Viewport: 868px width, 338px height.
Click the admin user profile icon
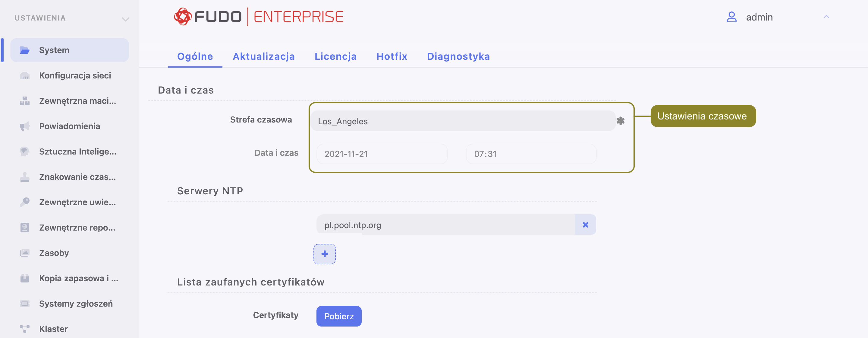[731, 17]
